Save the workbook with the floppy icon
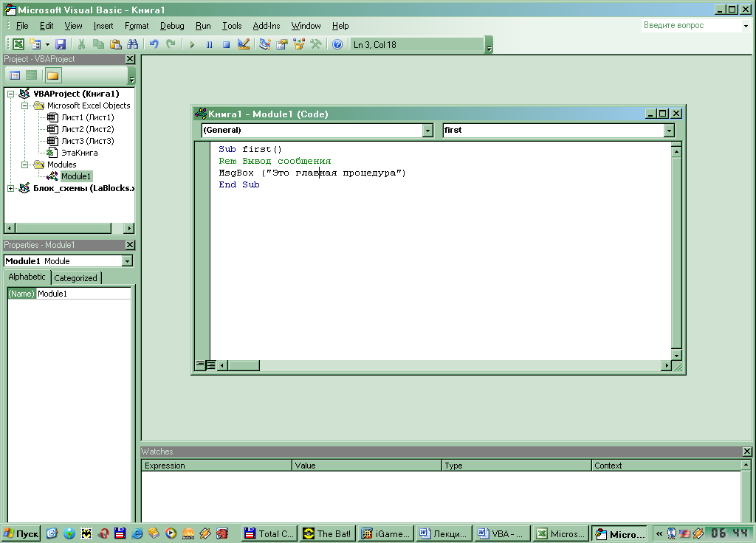This screenshot has width=756, height=543. click(x=61, y=44)
